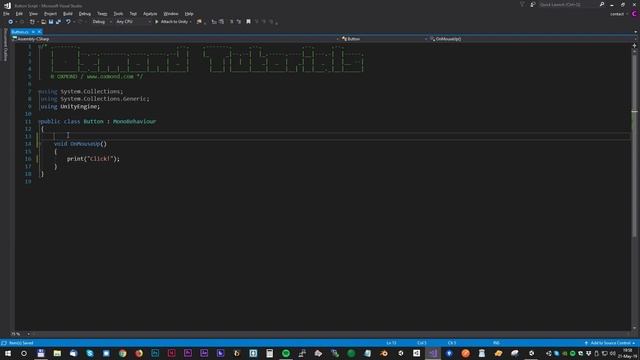Open Calculator from the taskbar
The width and height of the screenshot is (640, 360).
(269, 353)
